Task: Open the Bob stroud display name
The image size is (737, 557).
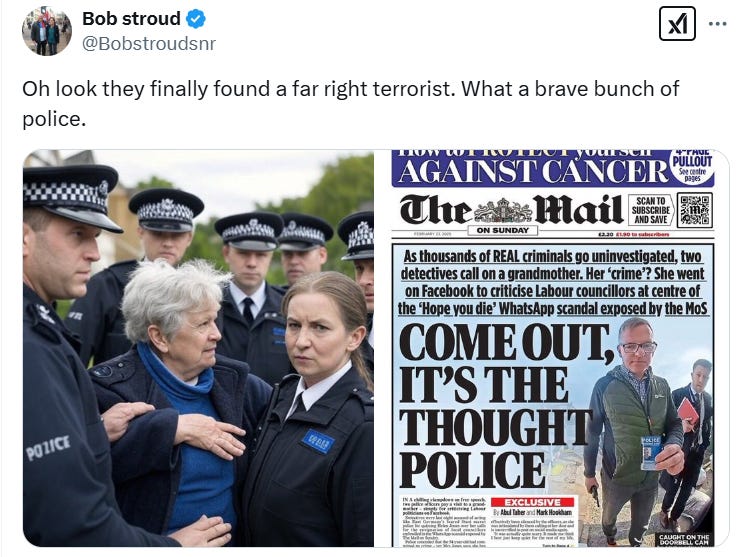Action: (x=131, y=19)
